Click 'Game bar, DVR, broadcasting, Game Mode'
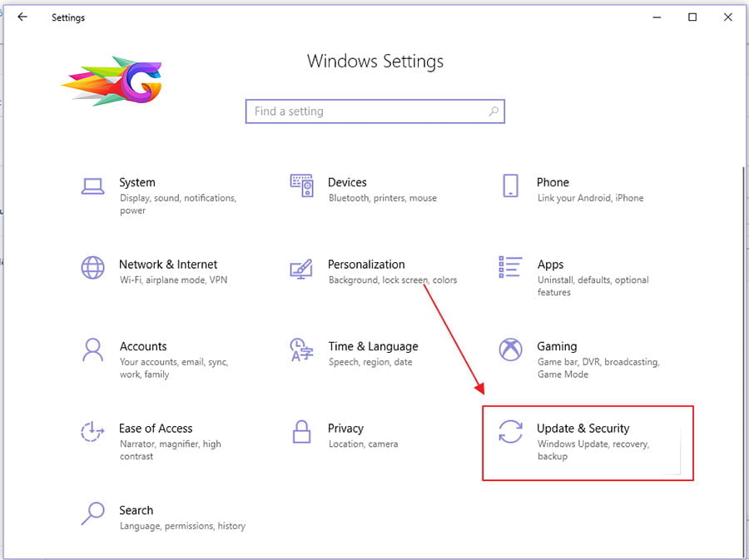 (x=598, y=368)
